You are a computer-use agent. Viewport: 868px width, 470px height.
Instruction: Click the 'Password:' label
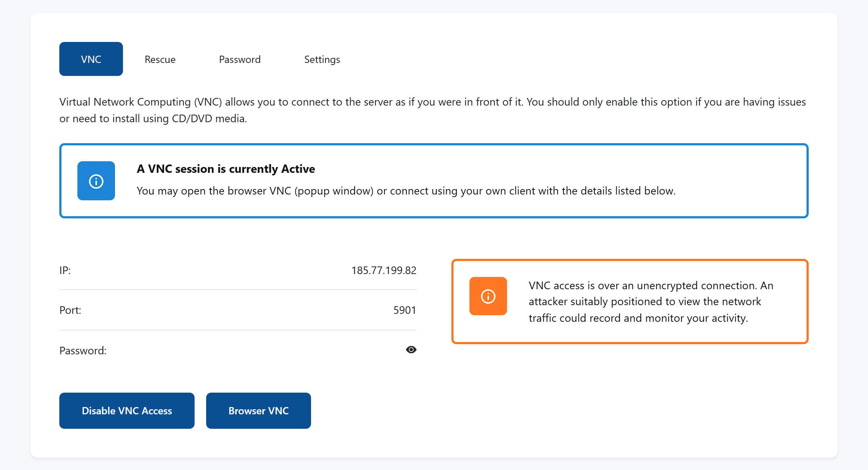[83, 351]
